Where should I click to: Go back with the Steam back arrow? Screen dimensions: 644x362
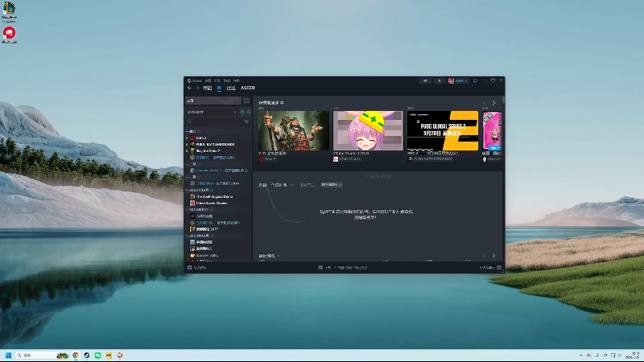point(189,88)
